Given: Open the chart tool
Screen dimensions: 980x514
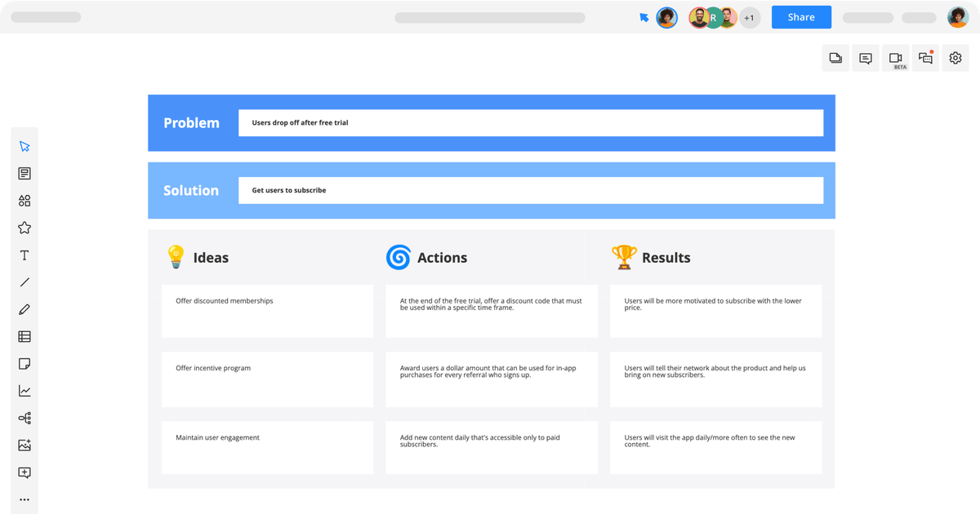Looking at the screenshot, I should pyautogui.click(x=24, y=390).
